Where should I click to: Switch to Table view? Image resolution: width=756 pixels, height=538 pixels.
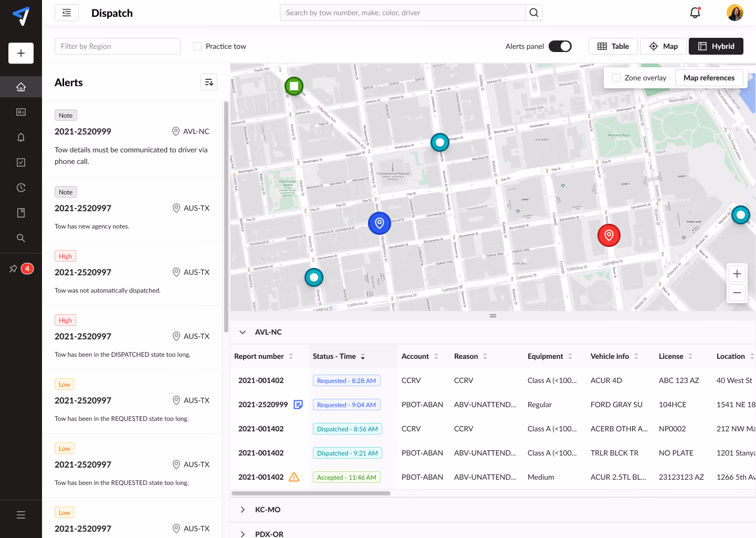pos(613,46)
